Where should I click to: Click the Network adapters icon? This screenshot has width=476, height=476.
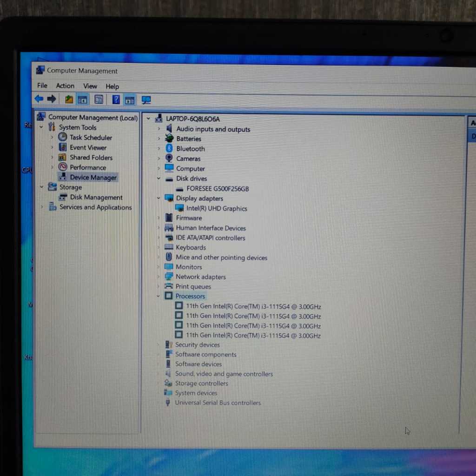(x=169, y=276)
